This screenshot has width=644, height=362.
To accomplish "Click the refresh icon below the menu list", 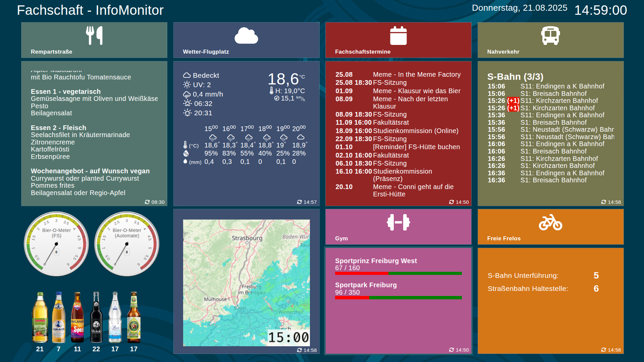I will pos(147,202).
